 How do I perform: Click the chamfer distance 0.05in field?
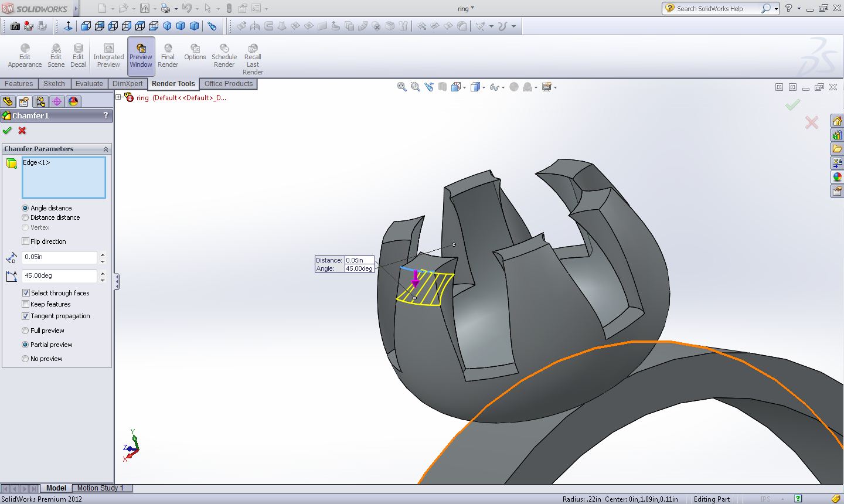59,257
